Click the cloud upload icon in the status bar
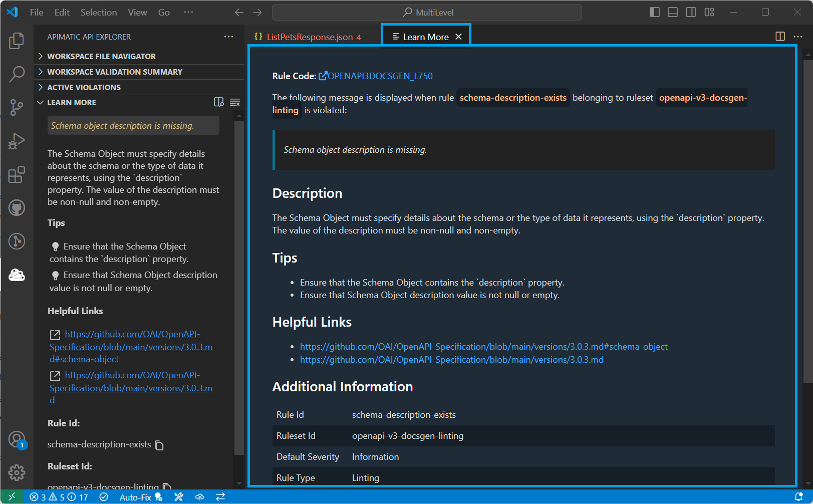The height and width of the screenshot is (504, 813). pyautogui.click(x=199, y=497)
